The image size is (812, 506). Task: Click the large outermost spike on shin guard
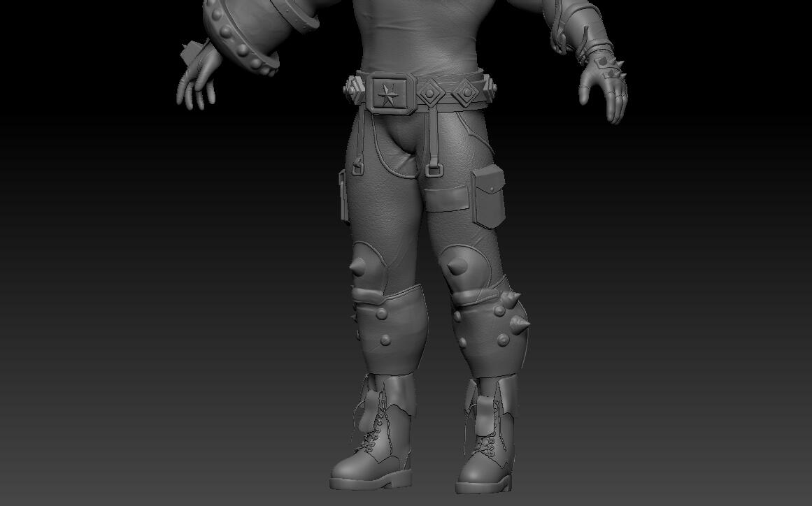click(x=519, y=324)
